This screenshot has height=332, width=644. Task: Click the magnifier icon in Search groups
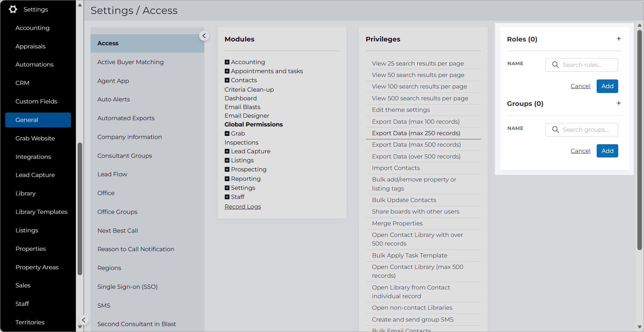(x=555, y=130)
